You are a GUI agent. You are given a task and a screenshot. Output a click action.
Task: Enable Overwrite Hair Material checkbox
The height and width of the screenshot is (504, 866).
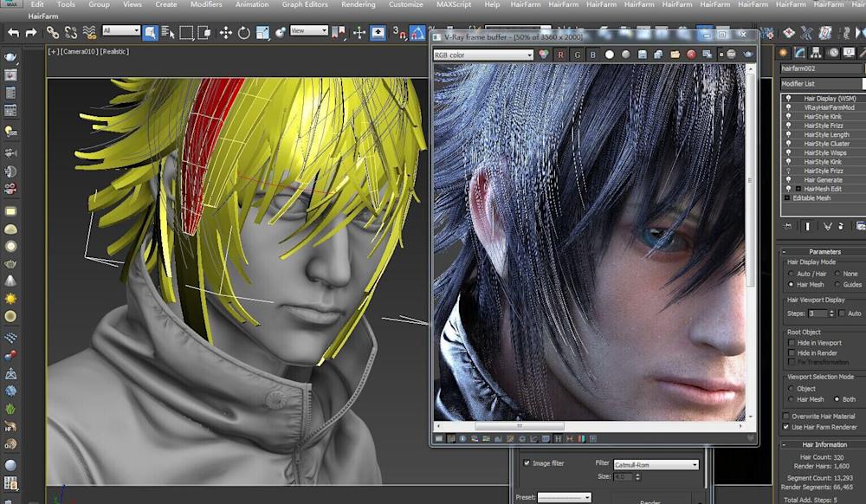(786, 417)
